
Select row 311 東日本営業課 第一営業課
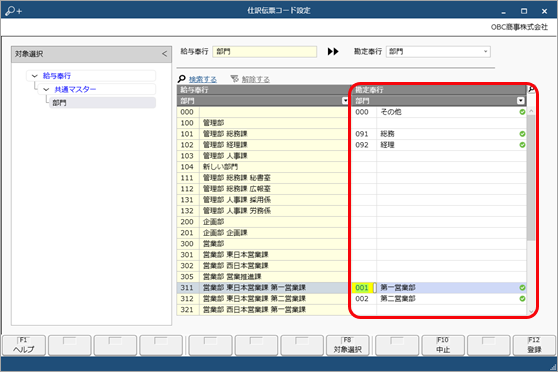coord(264,288)
